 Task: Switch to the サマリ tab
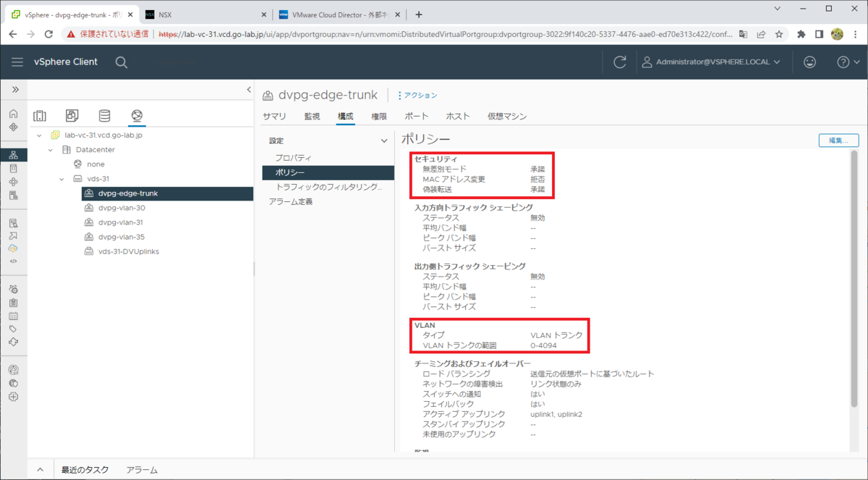coord(274,116)
